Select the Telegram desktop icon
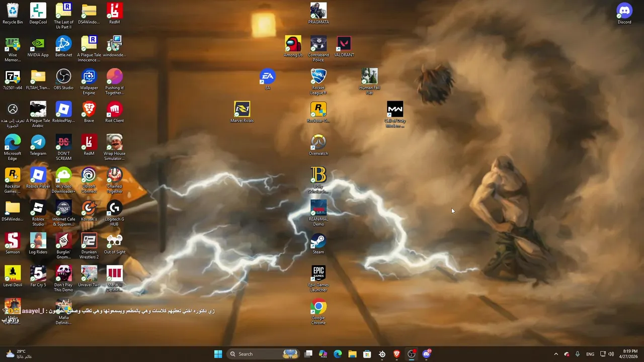Image resolution: width=644 pixels, height=362 pixels. click(x=38, y=145)
